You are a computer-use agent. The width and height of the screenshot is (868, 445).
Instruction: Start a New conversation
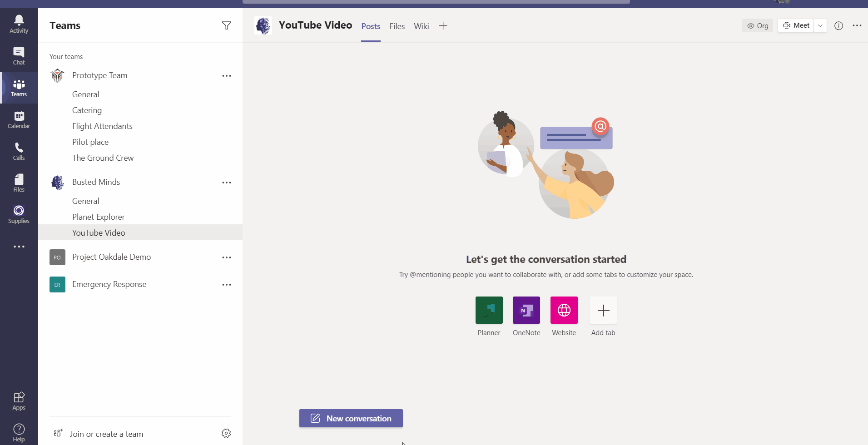click(351, 418)
